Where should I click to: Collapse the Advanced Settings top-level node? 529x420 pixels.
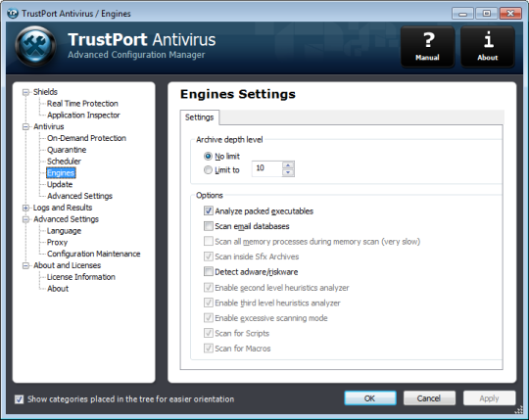pos(25,219)
